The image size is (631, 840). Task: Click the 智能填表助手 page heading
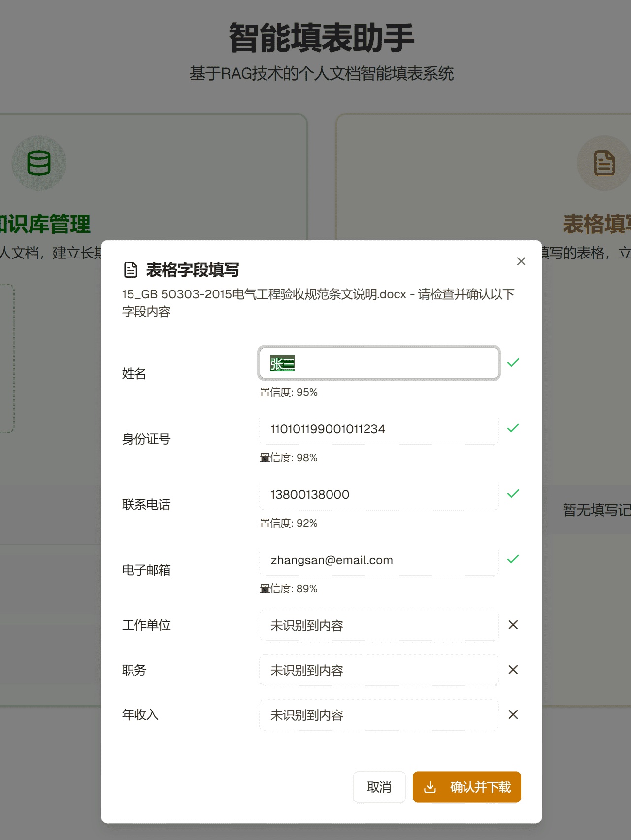(322, 38)
